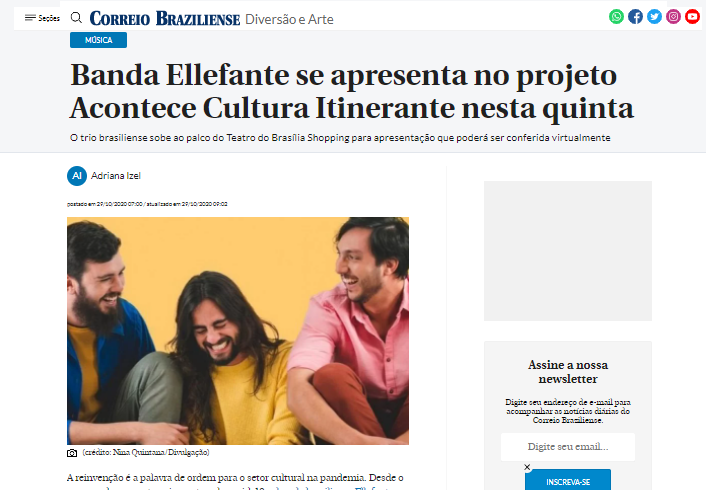Click the camera icon beside photo credit
Viewport: 706px width, 490px height.
pyautogui.click(x=72, y=453)
